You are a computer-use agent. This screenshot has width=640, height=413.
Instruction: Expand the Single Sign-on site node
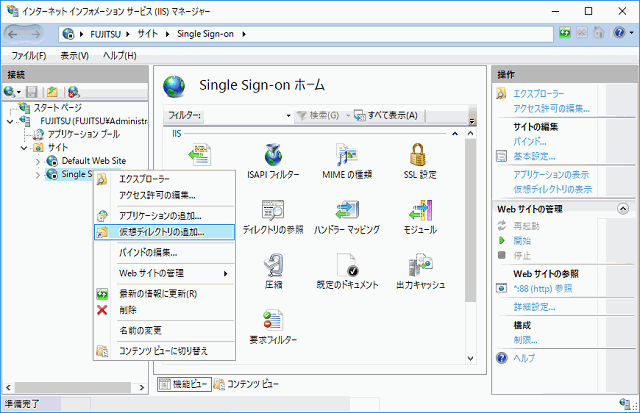pos(38,175)
